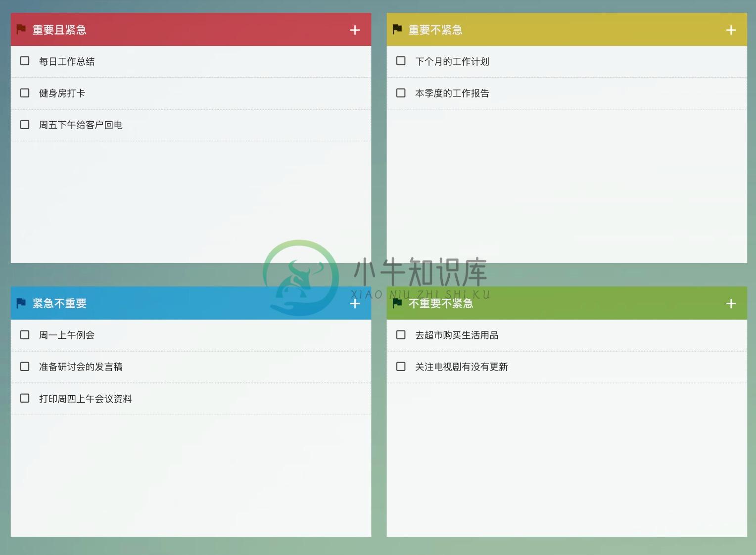
Task: Open the task 本季度的工作报告
Action: click(x=452, y=93)
